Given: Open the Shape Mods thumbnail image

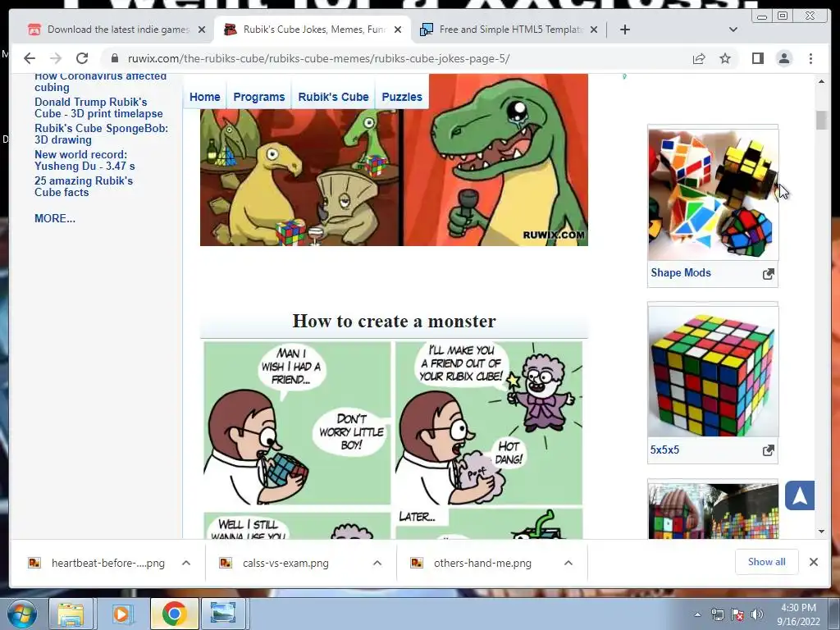Looking at the screenshot, I should click(713, 194).
